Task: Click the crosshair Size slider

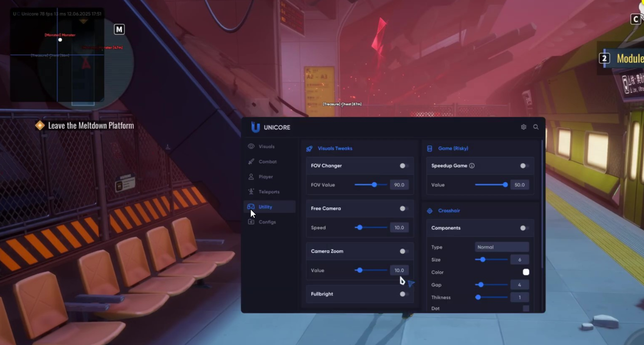Action: pos(492,260)
